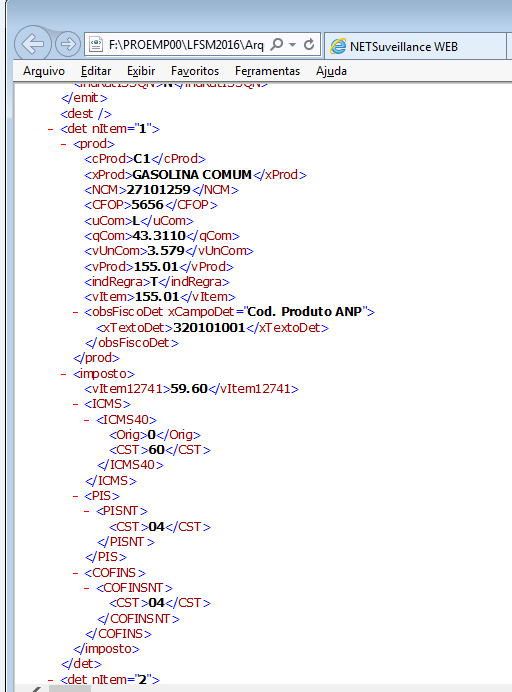Viewport: 512px width, 692px height.
Task: Collapse the prod element node
Action: (64, 145)
